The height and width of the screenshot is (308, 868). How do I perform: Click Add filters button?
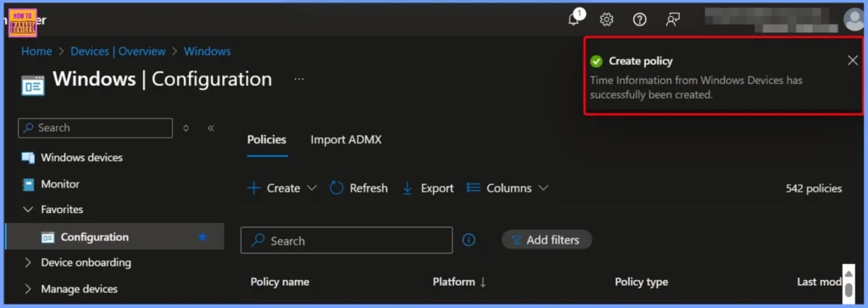click(547, 240)
